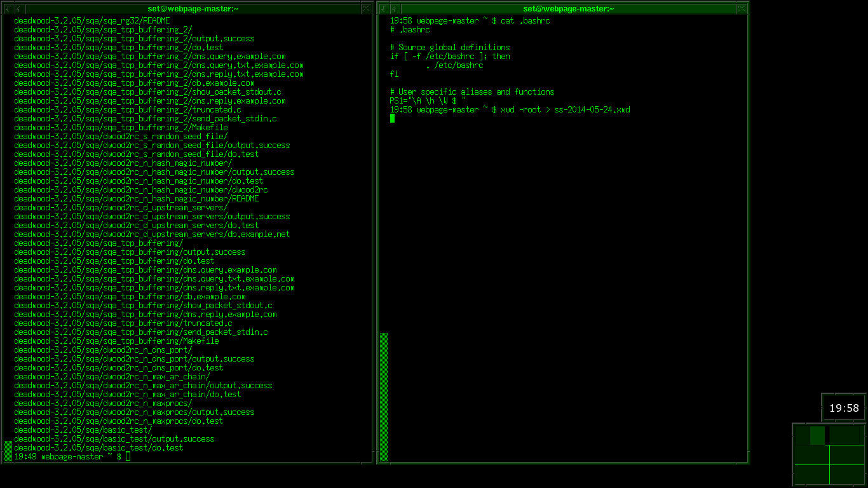
Task: Click the sqa_tcp_buffering/db.example.com line
Action: click(x=130, y=296)
